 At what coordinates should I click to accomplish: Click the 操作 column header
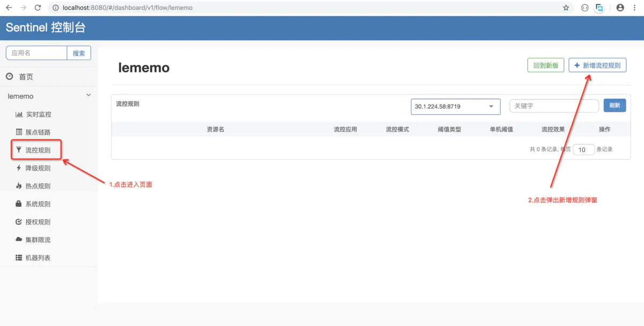click(604, 129)
